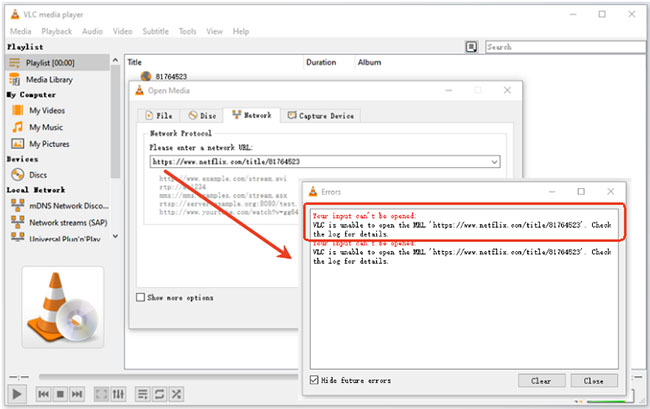Click Clear in Errors dialog
The image size is (650, 409).
541,381
